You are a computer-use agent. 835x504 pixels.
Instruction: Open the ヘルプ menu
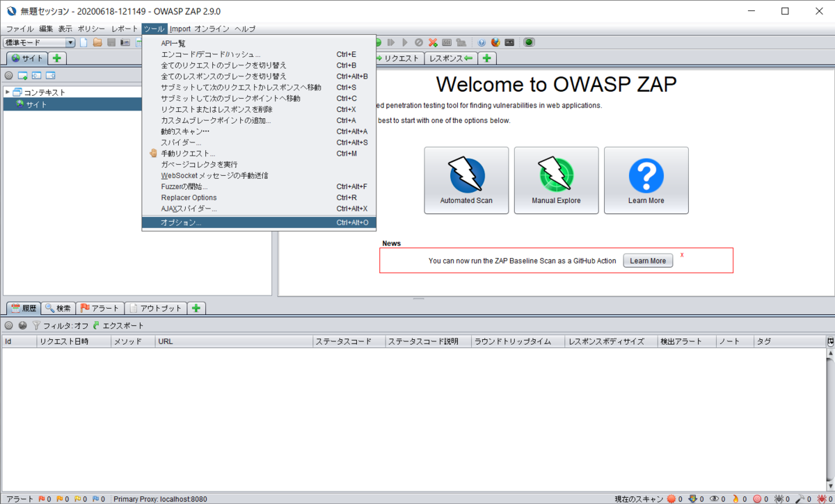click(245, 29)
